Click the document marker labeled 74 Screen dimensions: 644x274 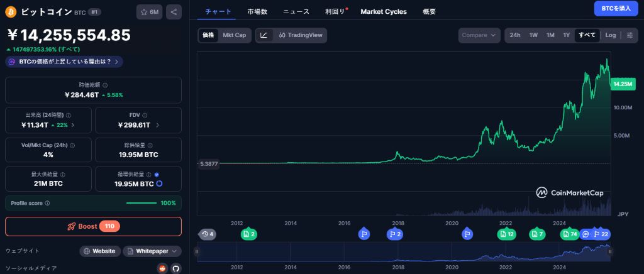570,234
